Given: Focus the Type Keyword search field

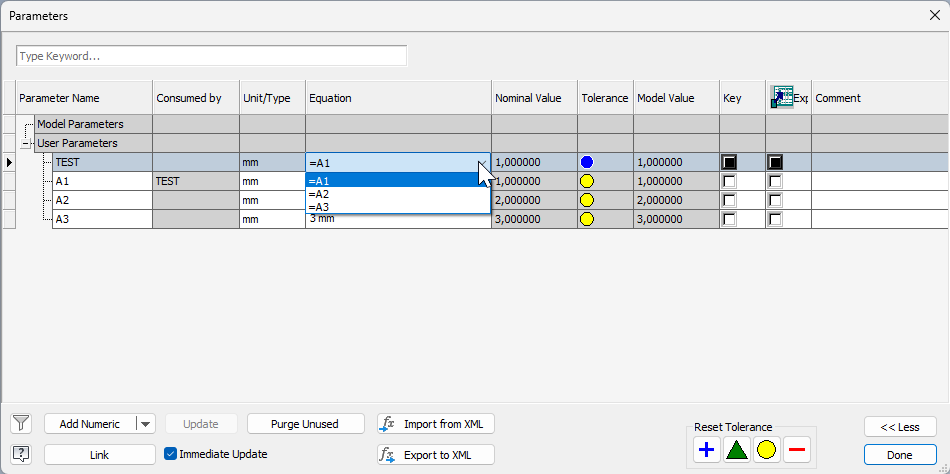Looking at the screenshot, I should click(211, 56).
